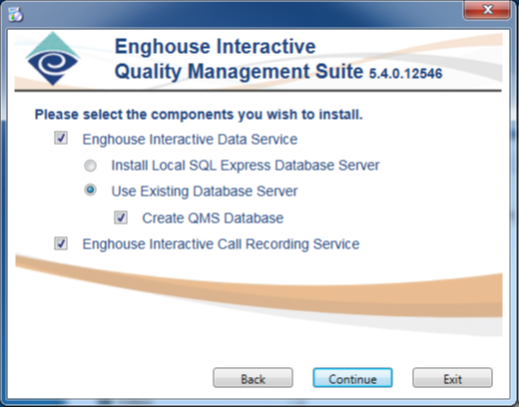Select Use Existing Database Server option
Image resolution: width=519 pixels, height=407 pixels.
click(90, 190)
